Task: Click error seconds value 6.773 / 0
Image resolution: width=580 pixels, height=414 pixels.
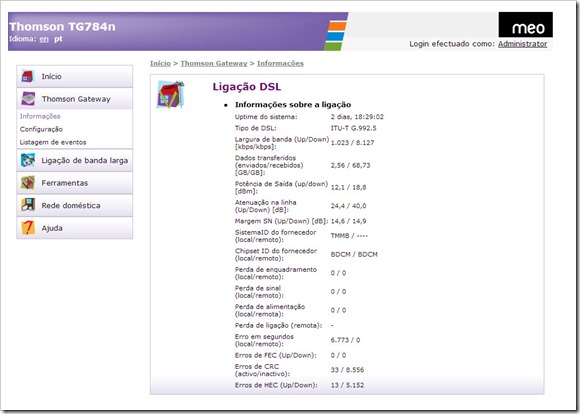Action: (x=345, y=340)
